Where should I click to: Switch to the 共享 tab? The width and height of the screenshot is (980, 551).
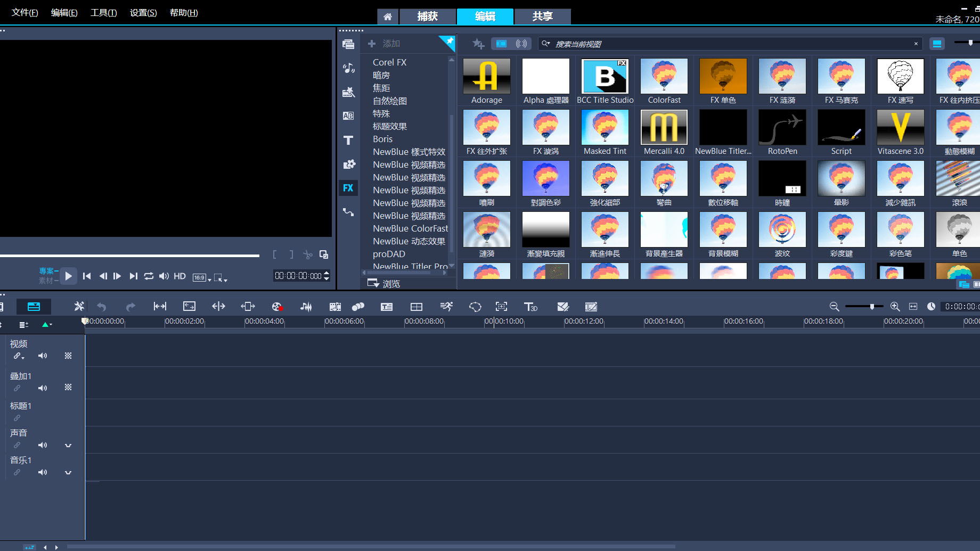click(x=543, y=17)
